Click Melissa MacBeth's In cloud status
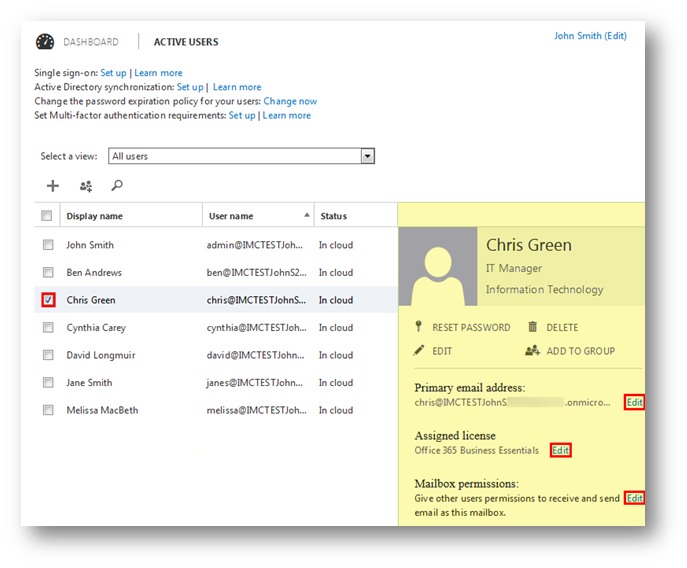Screen dimensions: 687x568 pos(336,411)
